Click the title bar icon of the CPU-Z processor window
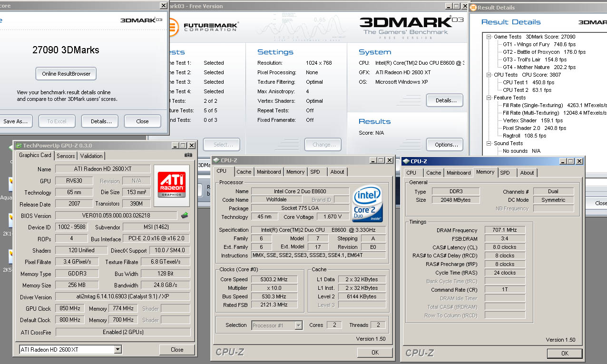 [x=216, y=160]
